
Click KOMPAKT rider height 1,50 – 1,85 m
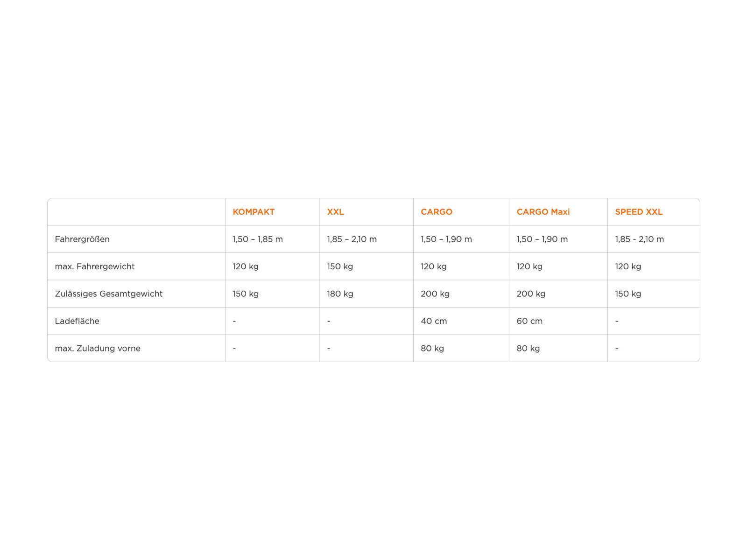(x=258, y=239)
